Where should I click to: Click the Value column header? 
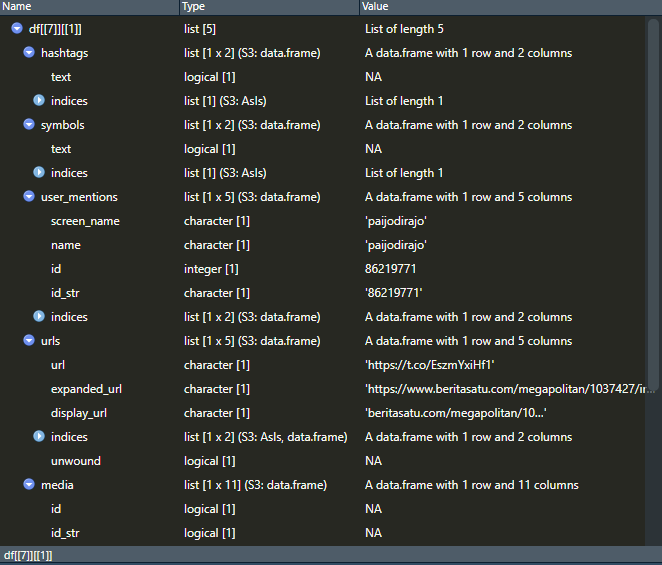click(511, 7)
